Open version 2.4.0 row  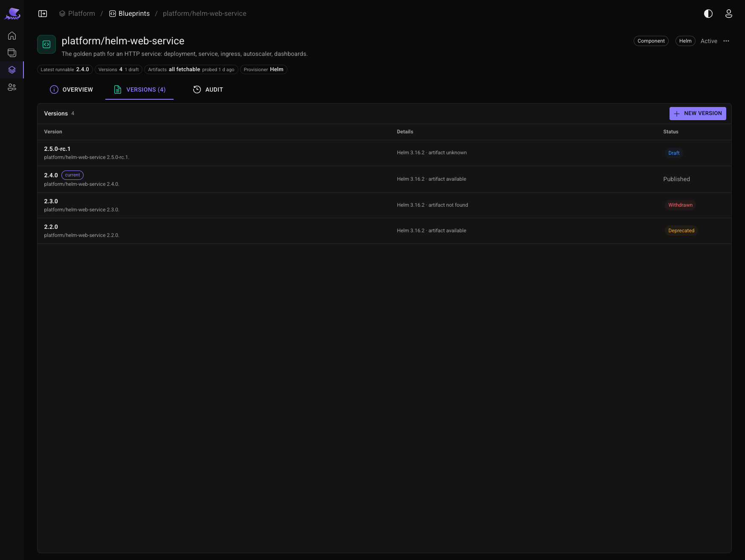384,179
